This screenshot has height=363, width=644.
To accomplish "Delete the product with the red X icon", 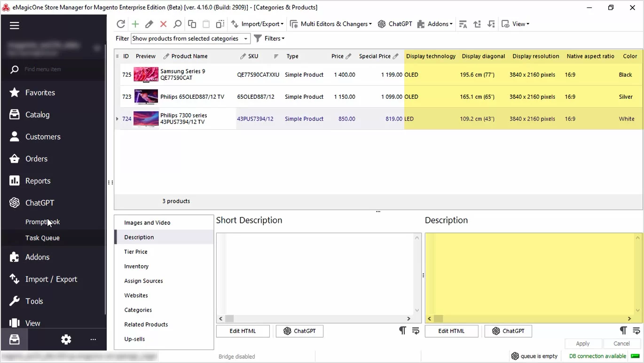I will (163, 24).
